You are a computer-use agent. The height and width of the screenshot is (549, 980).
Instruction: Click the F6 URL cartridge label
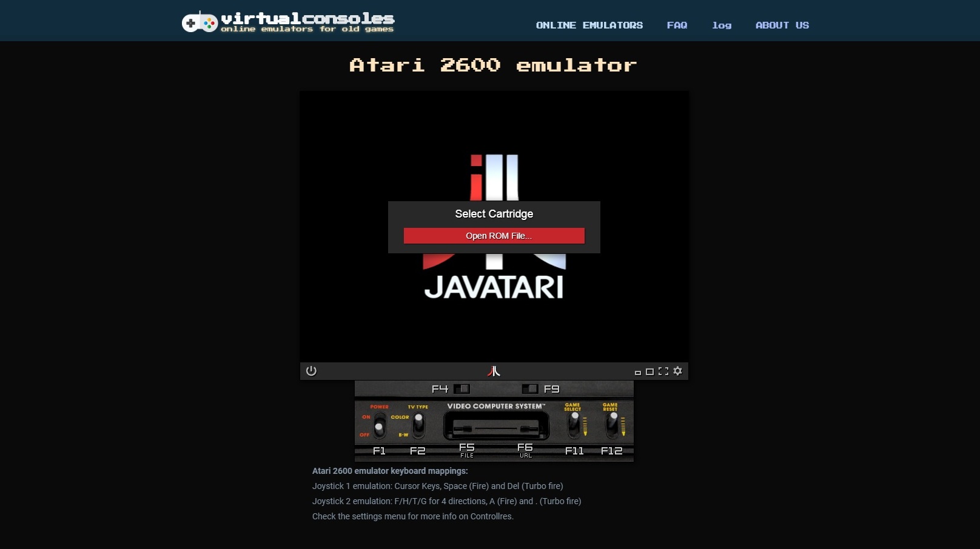click(x=525, y=450)
